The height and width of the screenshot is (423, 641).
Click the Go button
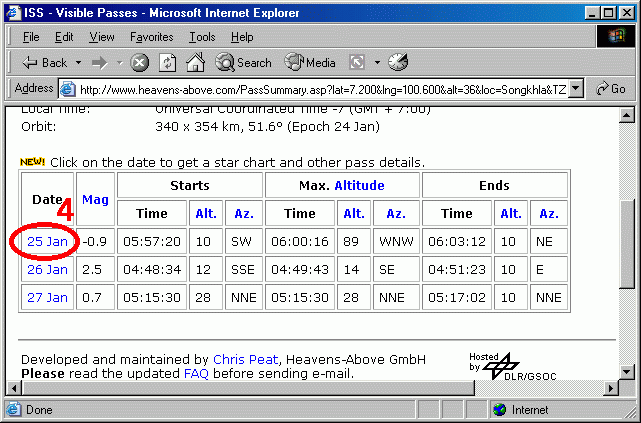pos(611,89)
